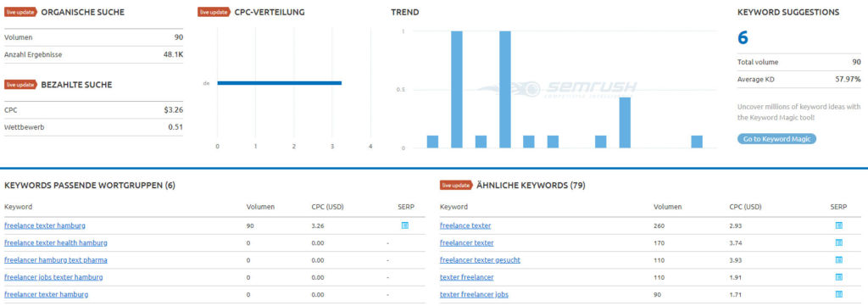This screenshot has width=868, height=306.
Task: Open SERP icon for freelancer texter gesucht
Action: [838, 259]
